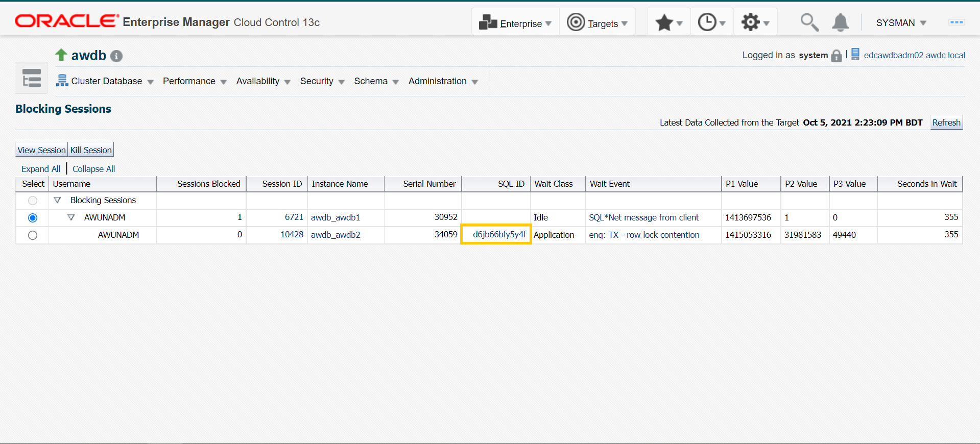Collapse the Blocking Sessions tree node
Image resolution: width=980 pixels, height=444 pixels.
coord(58,200)
